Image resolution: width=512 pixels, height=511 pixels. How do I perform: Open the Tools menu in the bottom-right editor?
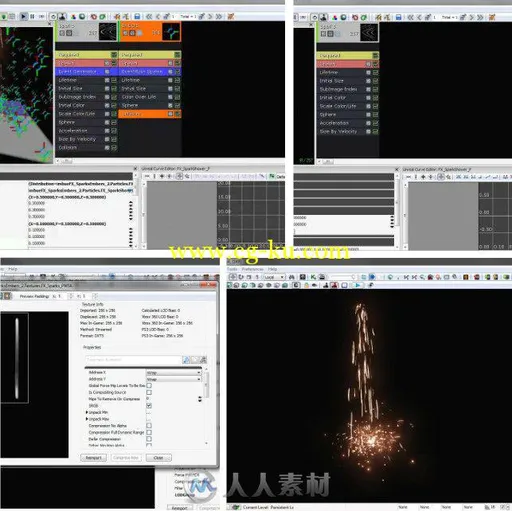coord(232,269)
